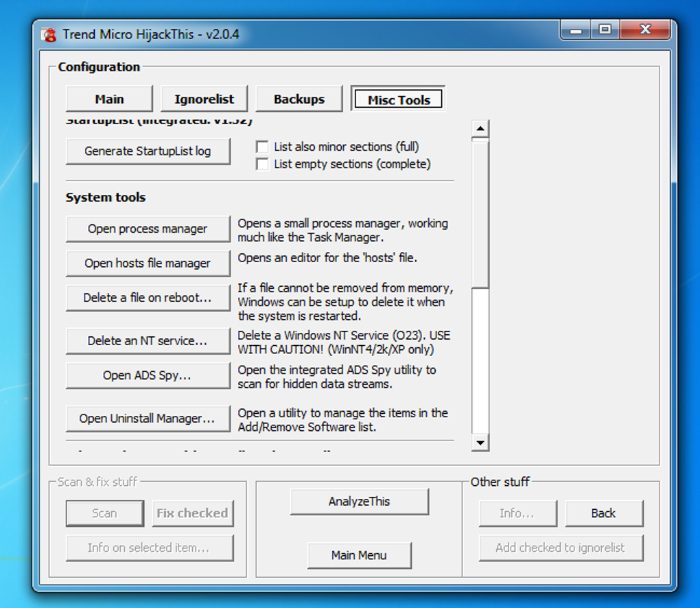This screenshot has height=608, width=700.
Task: Launch Open ADS Spy utility
Action: tap(148, 375)
